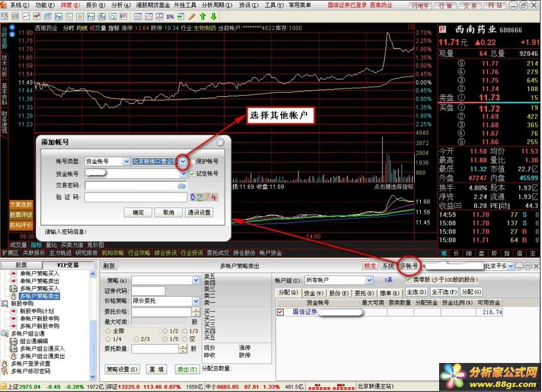Open the quote list table icon in toolbar
The image size is (542, 392).
[15, 17]
